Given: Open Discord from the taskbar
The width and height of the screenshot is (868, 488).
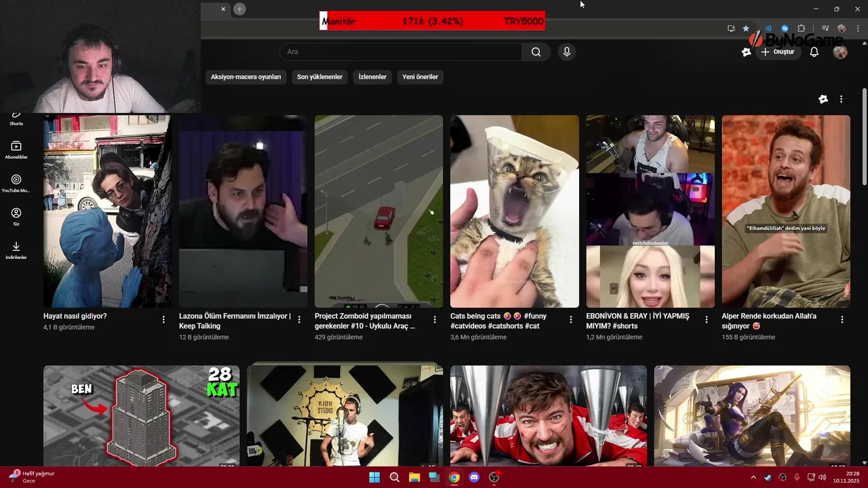Looking at the screenshot, I should [474, 477].
